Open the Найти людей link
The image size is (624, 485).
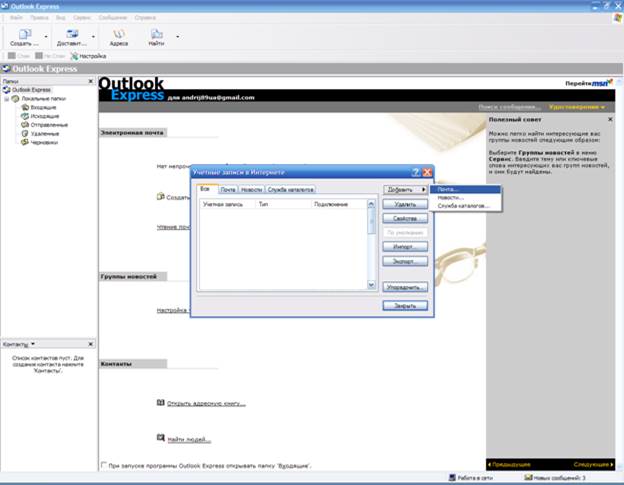tap(189, 439)
